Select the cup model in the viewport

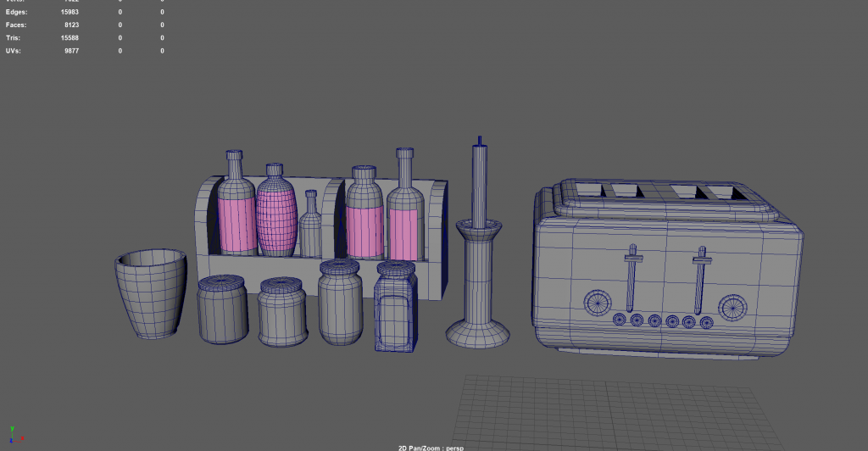coord(151,293)
